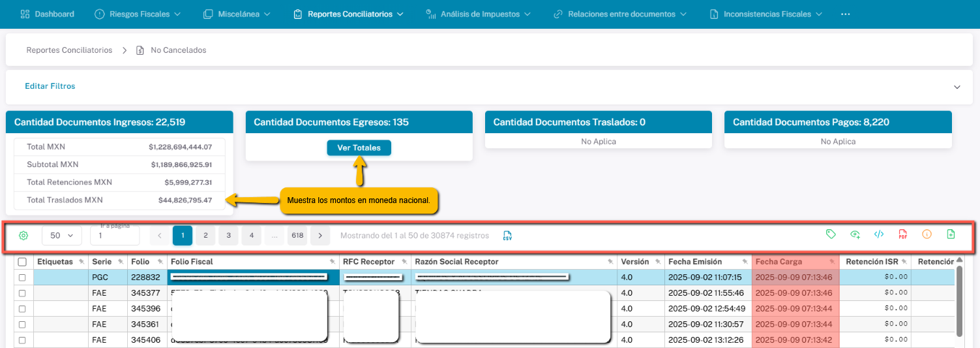Open the 50 rows-per-page dropdown

62,236
